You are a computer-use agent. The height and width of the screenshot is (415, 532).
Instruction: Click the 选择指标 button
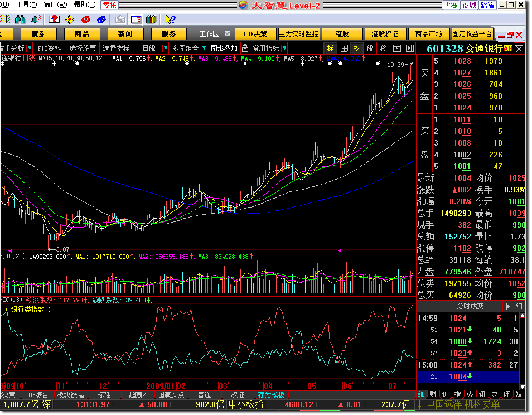[x=117, y=49]
